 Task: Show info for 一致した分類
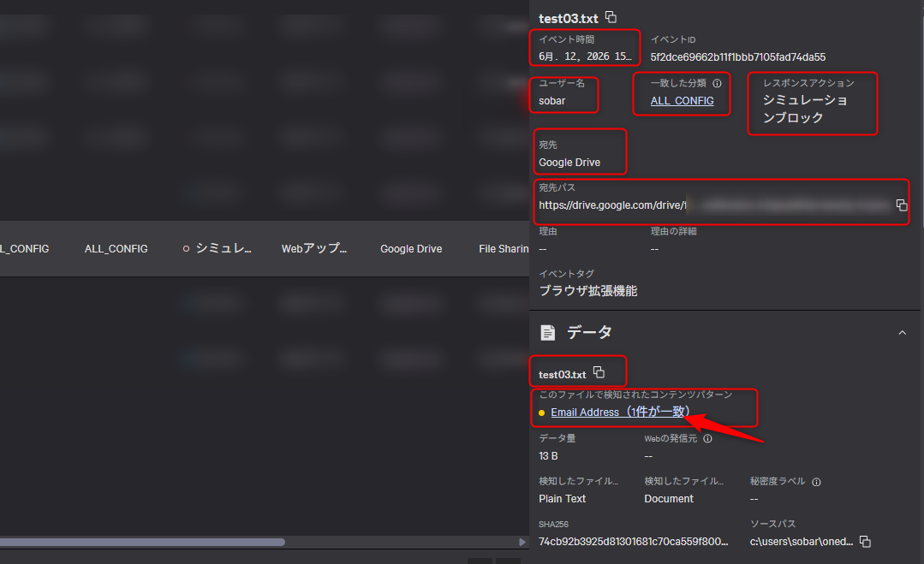[x=717, y=83]
